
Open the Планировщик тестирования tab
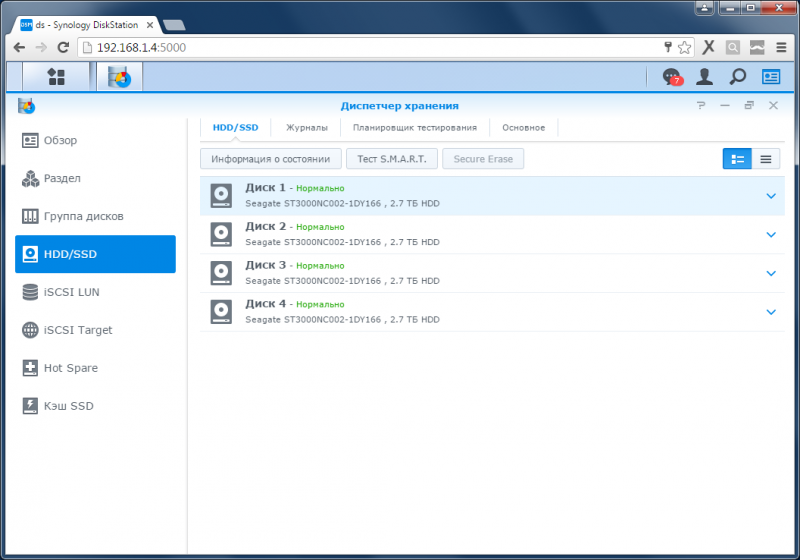pos(415,128)
